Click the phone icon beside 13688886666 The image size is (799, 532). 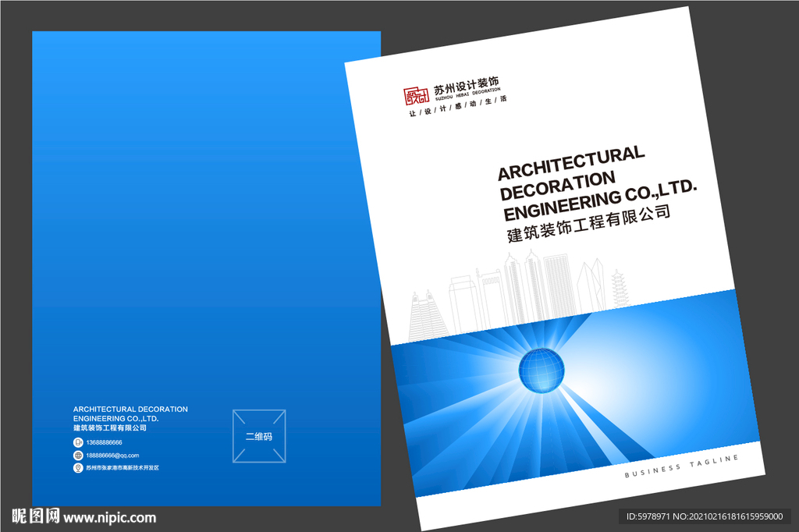78,442
